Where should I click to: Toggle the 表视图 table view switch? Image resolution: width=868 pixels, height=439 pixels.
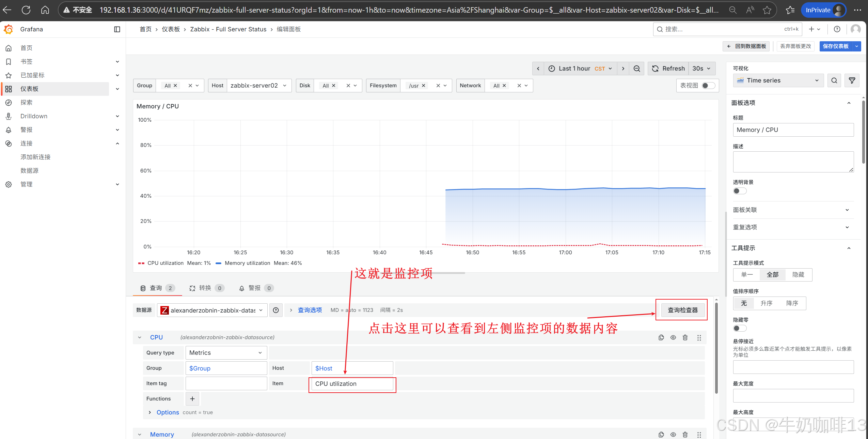coord(708,86)
